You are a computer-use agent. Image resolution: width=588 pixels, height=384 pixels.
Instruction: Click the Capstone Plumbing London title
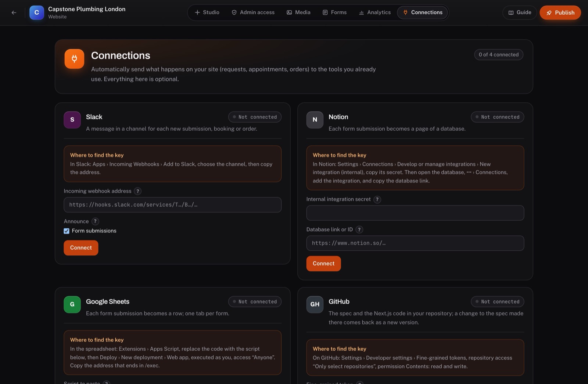pyautogui.click(x=87, y=9)
